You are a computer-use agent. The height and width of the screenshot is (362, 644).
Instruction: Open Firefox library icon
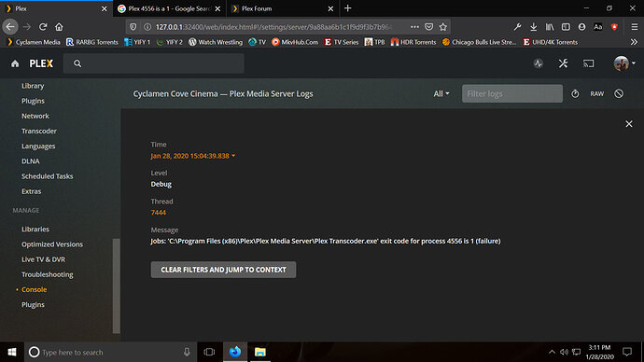(550, 27)
